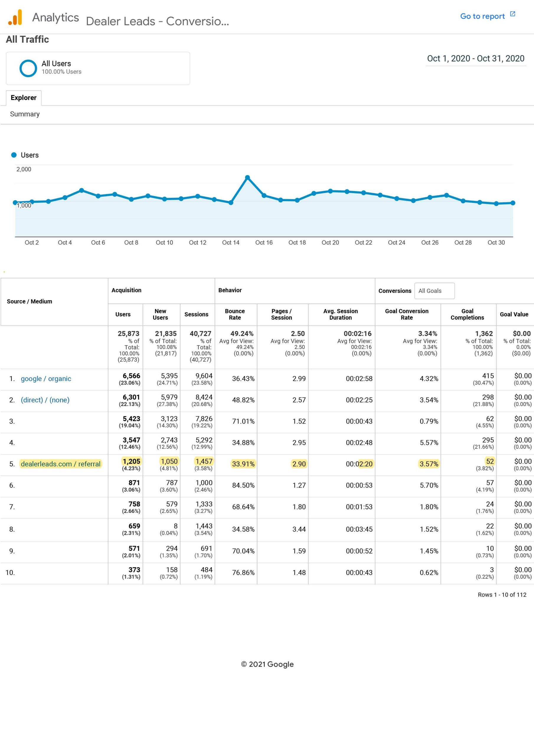Click the 1,205 users cell for dealerleads.com
This screenshot has width=534, height=756.
[x=131, y=461]
